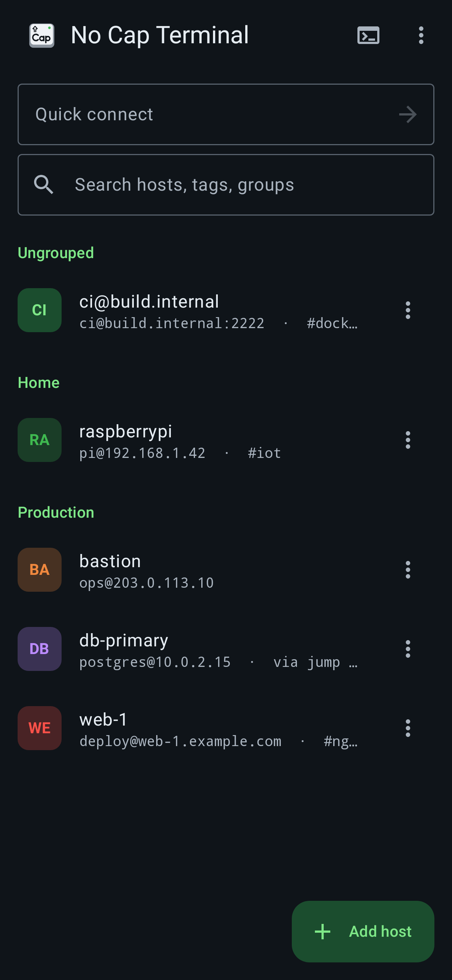
Task: Tap the CI host avatar
Action: pos(40,310)
